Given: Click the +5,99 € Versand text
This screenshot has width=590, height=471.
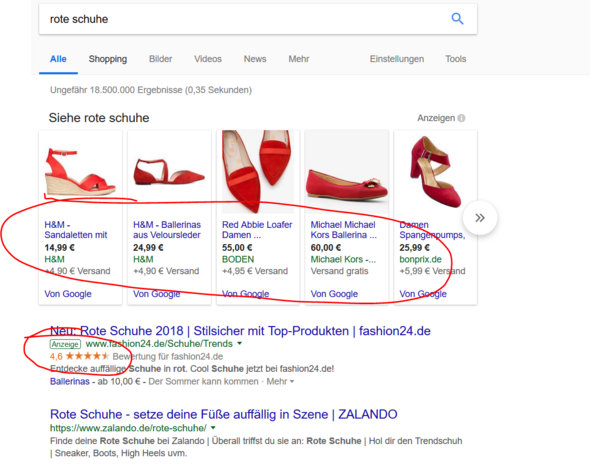Looking at the screenshot, I should coord(432,271).
